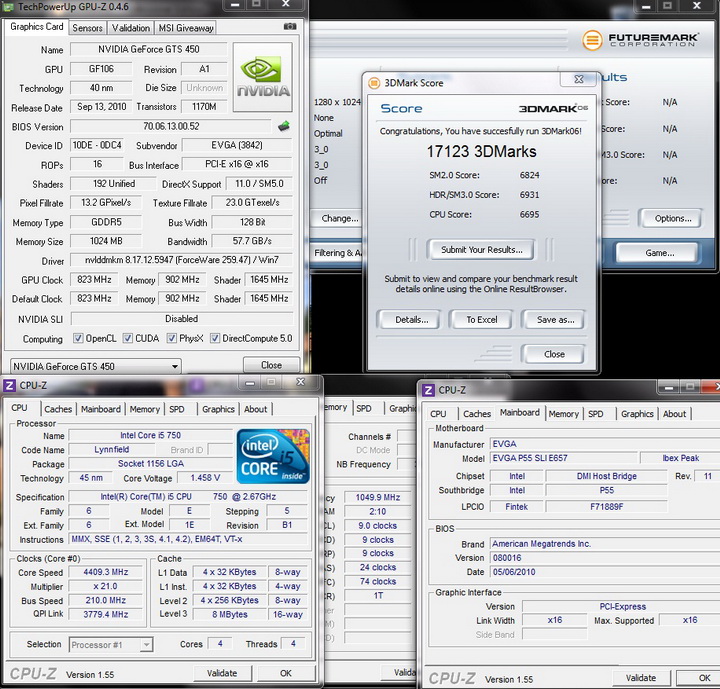Open the NVIDIA GeForce GTS 450 card dropdown
Image resolution: width=720 pixels, height=689 pixels.
(x=96, y=366)
